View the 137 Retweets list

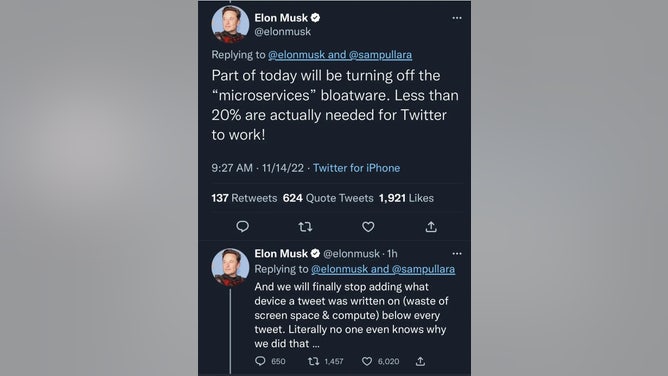click(244, 198)
